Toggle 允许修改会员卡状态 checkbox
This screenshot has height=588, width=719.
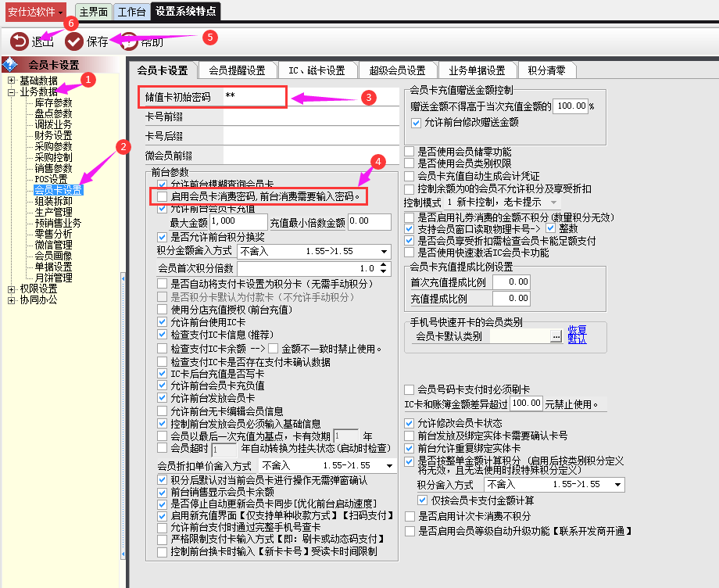pos(409,423)
